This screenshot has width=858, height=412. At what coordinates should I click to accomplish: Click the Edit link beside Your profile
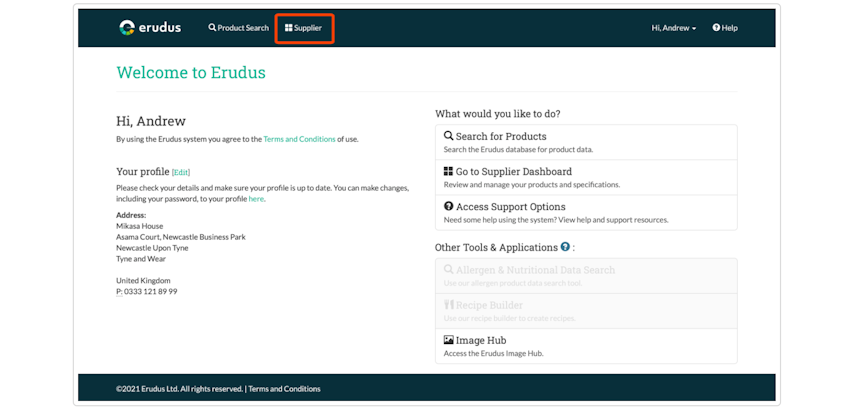[x=181, y=172]
